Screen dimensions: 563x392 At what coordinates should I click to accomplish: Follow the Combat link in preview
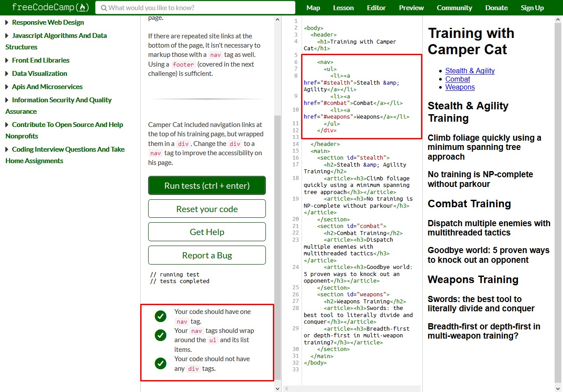coord(458,79)
